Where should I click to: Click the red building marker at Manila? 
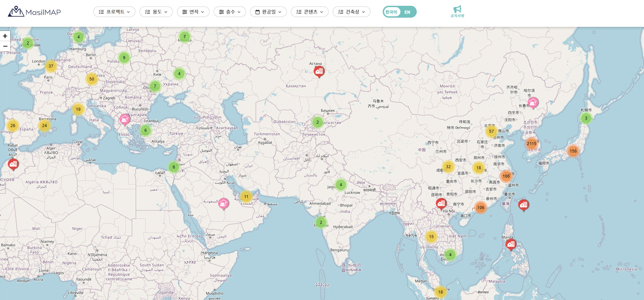(x=511, y=244)
